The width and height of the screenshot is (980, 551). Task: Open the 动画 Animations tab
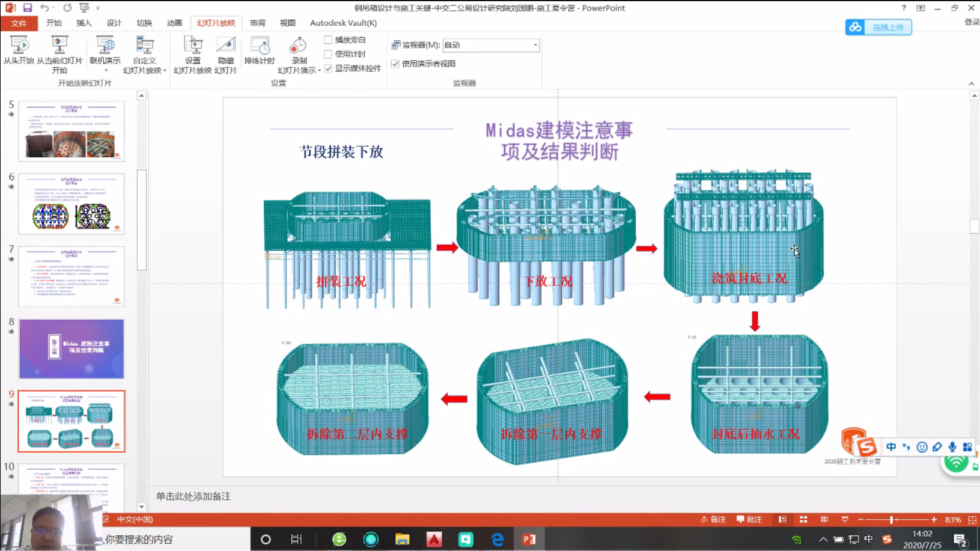(174, 23)
